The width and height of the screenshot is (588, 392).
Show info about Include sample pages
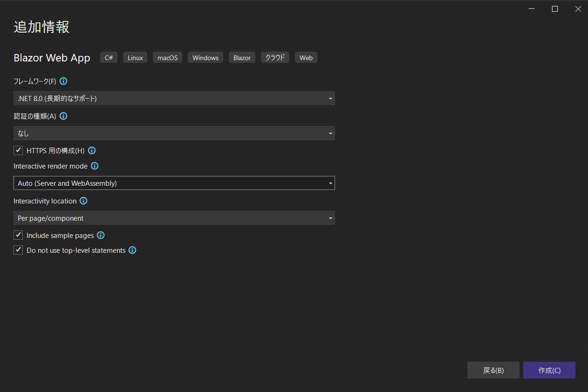tap(101, 235)
